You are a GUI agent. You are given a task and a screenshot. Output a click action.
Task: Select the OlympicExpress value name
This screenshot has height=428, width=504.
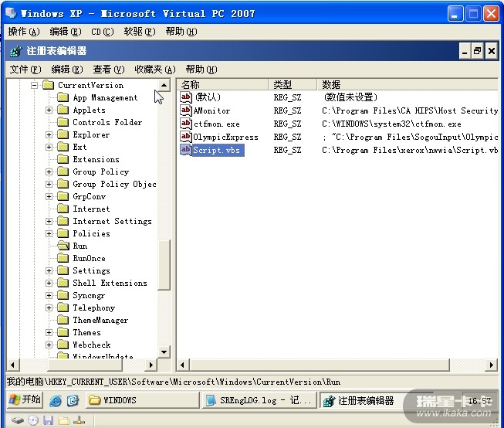(x=225, y=137)
